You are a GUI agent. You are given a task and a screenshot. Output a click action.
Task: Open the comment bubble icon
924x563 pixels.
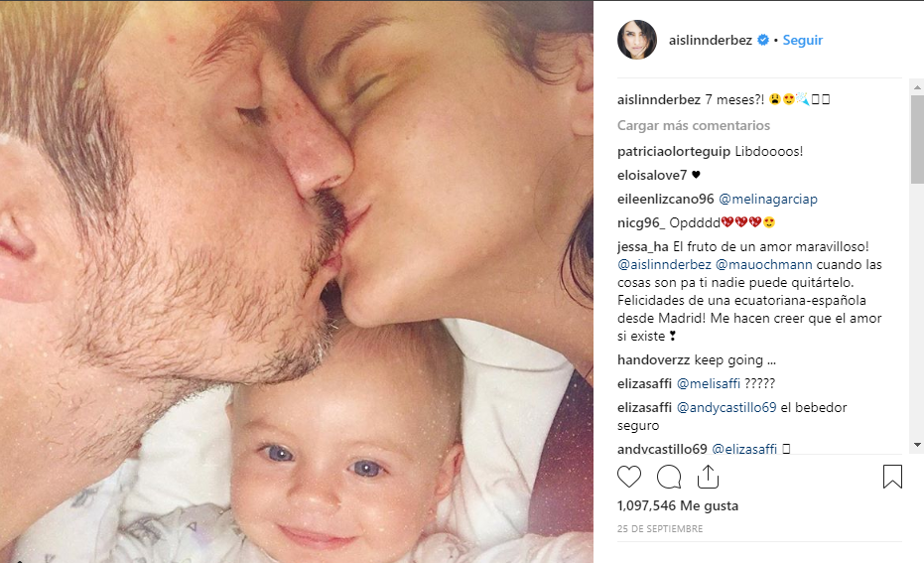(x=669, y=477)
